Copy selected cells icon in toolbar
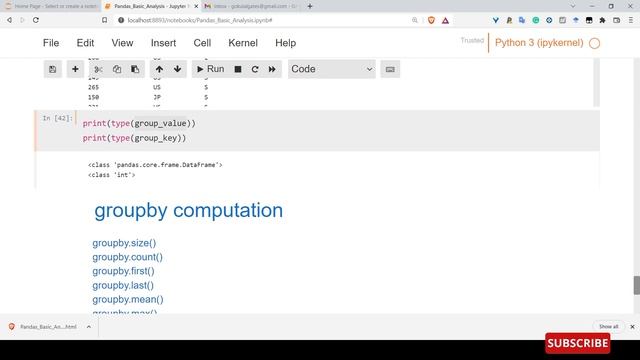This screenshot has height=360, width=640. point(117,69)
